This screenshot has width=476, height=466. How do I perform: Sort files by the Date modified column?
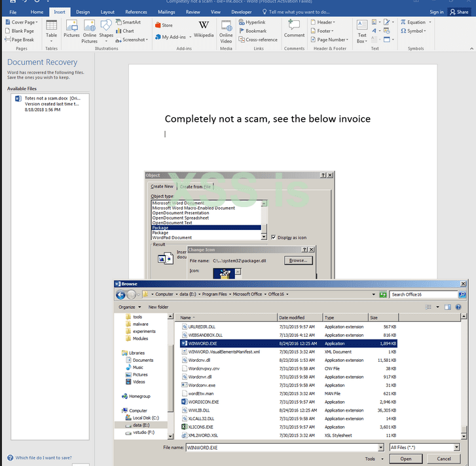pyautogui.click(x=300, y=317)
